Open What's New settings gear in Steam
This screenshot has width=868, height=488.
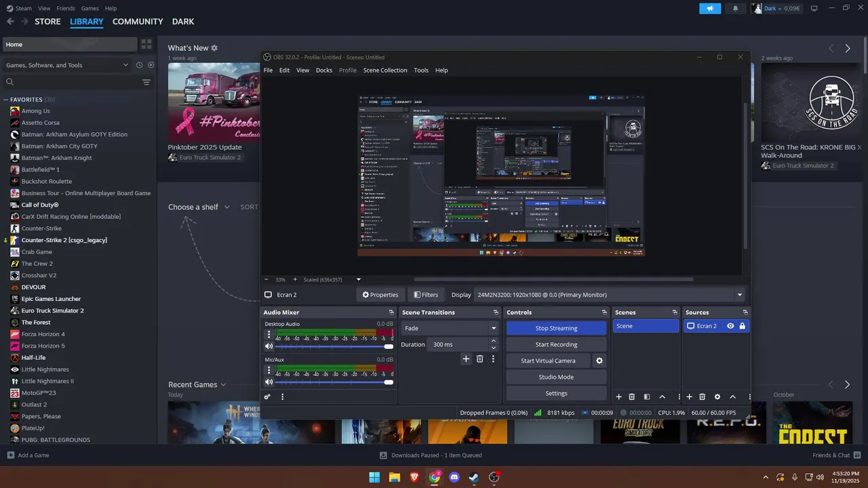coord(214,48)
